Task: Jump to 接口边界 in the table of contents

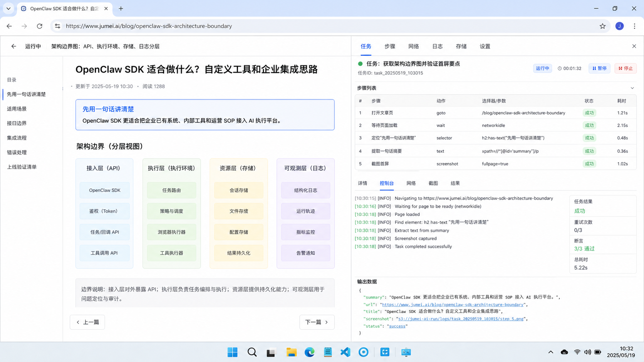Action: pyautogui.click(x=17, y=123)
